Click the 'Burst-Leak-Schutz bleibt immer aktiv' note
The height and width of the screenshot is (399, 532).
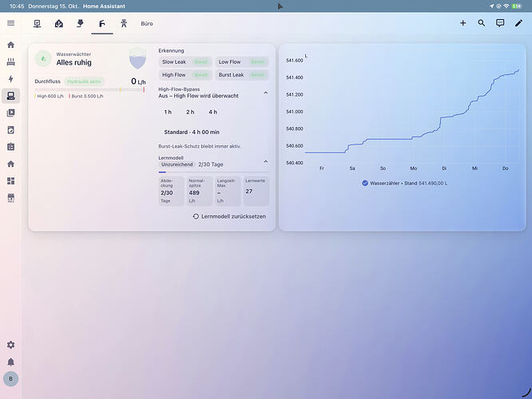[x=200, y=147]
